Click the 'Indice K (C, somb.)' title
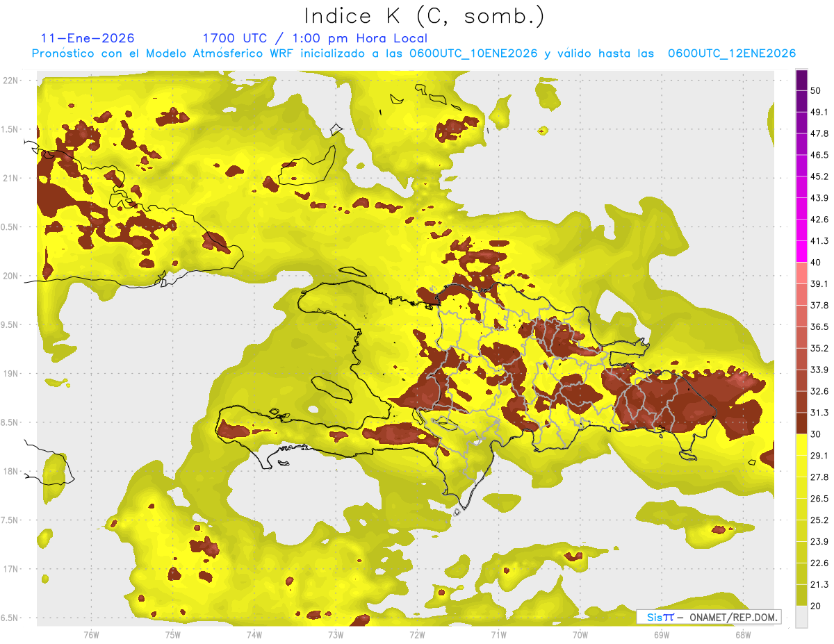This screenshot has height=644, width=834. coord(424,16)
